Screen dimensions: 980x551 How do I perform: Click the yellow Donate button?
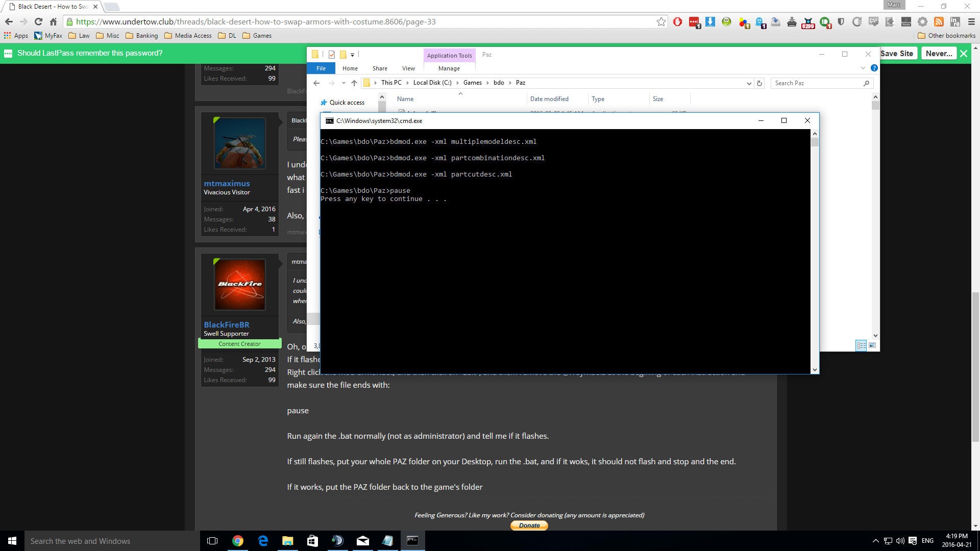tap(529, 525)
